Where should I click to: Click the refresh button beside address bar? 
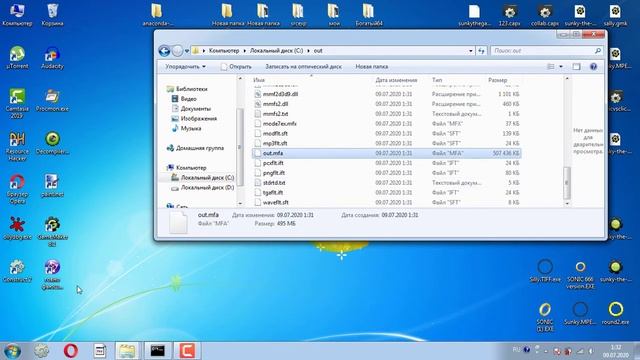481,51
